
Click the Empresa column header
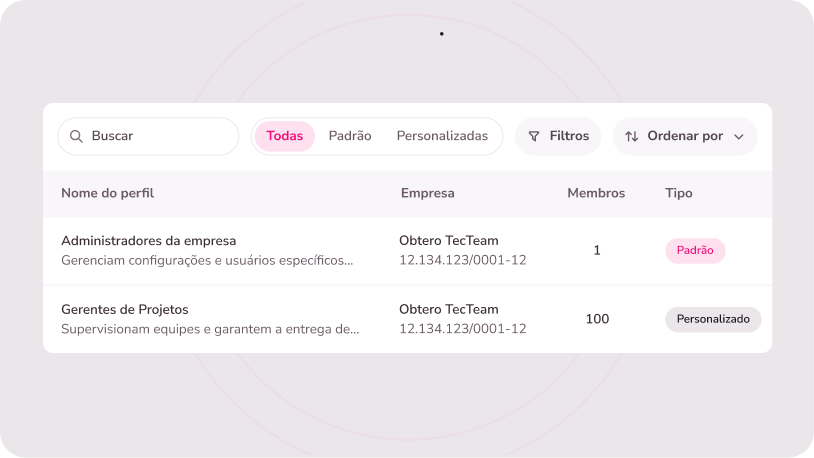[427, 193]
